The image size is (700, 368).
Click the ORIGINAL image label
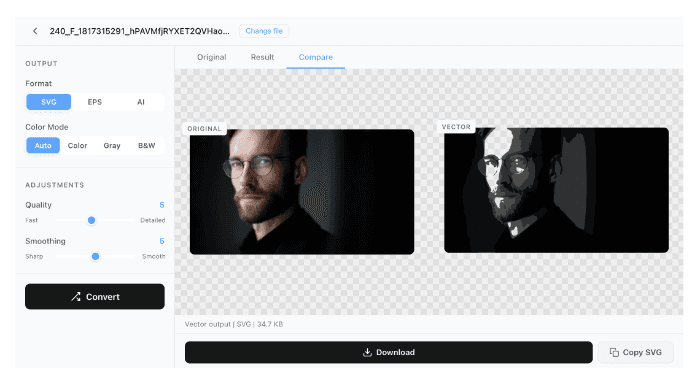(204, 129)
